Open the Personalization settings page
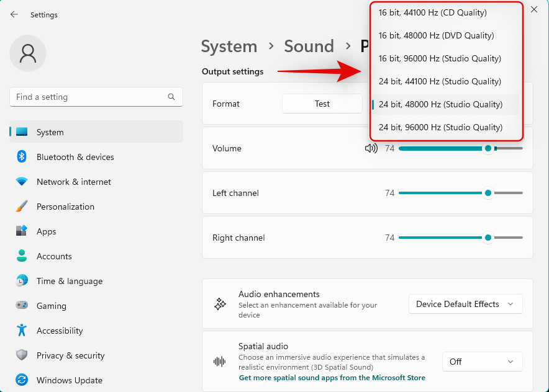 [x=65, y=207]
